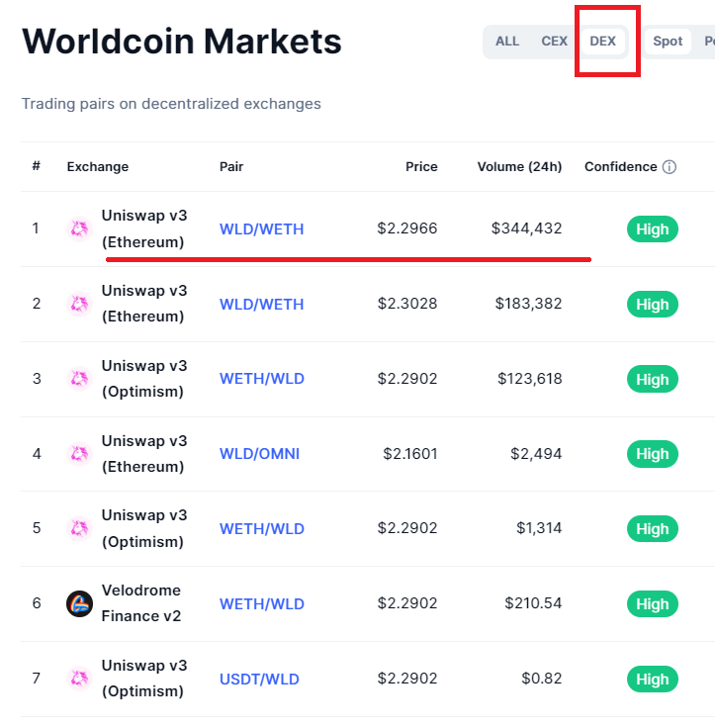Select the Spot market type

coord(668,42)
